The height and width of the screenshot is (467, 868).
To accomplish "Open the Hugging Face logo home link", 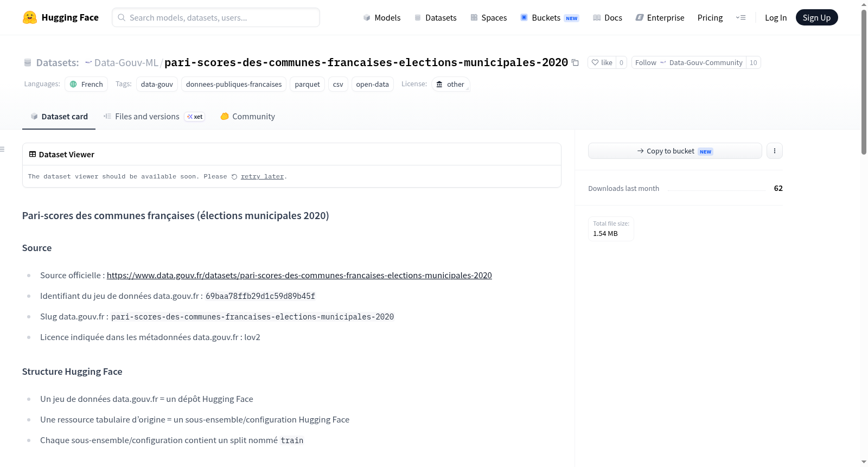I will [x=61, y=17].
